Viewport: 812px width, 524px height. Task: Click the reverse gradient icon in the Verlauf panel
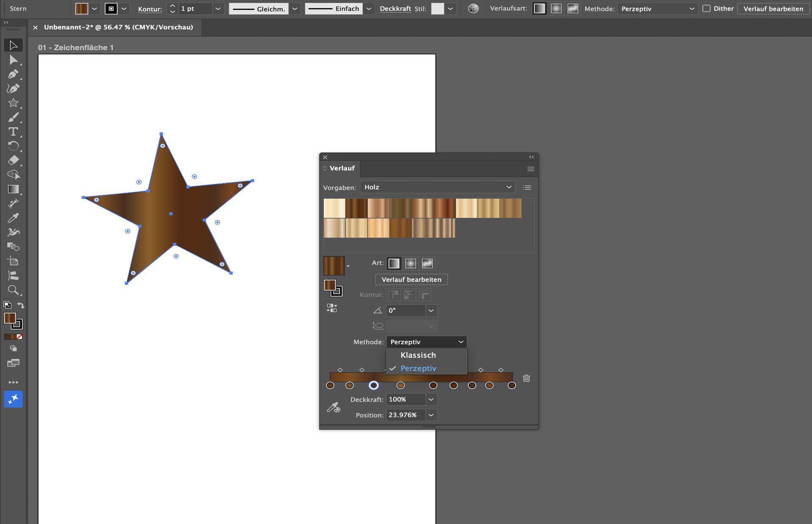pos(332,309)
